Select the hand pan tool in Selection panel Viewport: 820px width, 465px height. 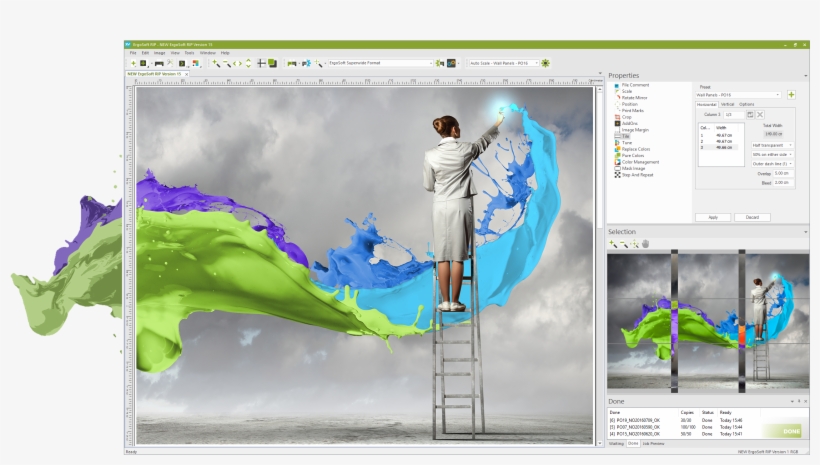coord(645,244)
